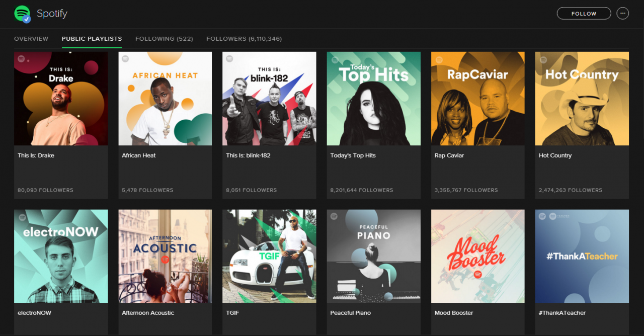The height and width of the screenshot is (336, 644).
Task: Open the TGIF playlist cover image
Action: [x=269, y=256]
